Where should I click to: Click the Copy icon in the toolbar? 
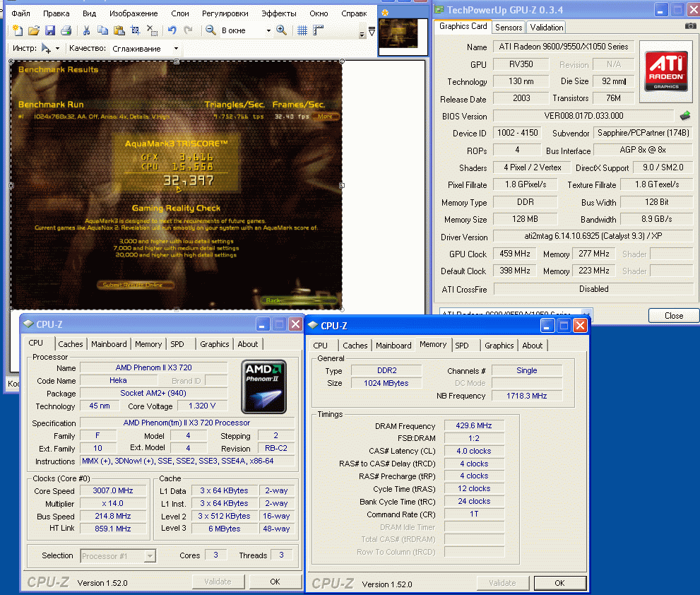(x=102, y=30)
